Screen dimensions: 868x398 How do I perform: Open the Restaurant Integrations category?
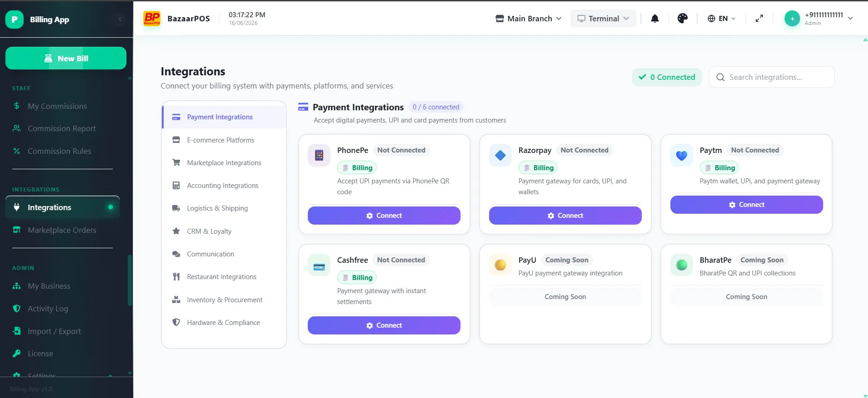224,277
